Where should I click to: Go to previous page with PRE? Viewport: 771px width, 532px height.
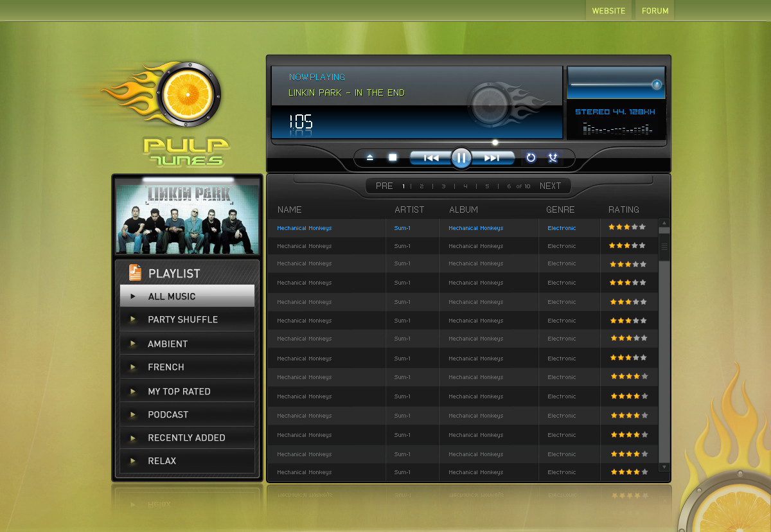coord(384,186)
